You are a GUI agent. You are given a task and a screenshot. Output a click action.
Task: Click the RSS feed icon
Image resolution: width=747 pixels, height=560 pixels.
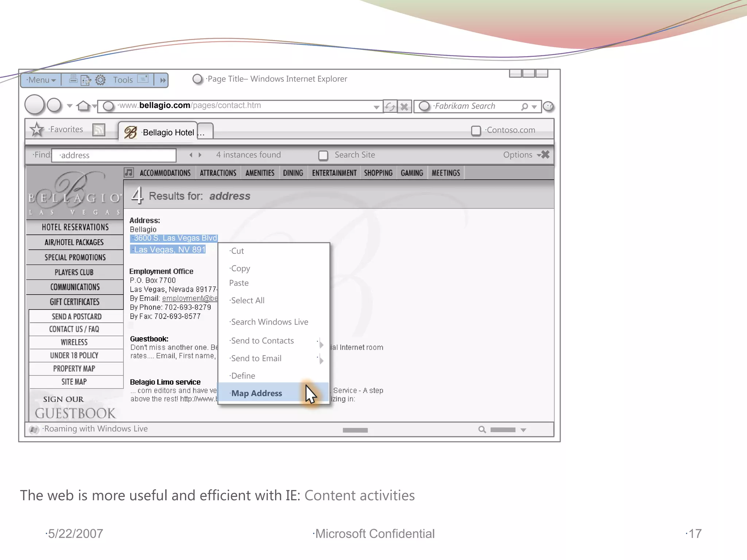pyautogui.click(x=99, y=130)
